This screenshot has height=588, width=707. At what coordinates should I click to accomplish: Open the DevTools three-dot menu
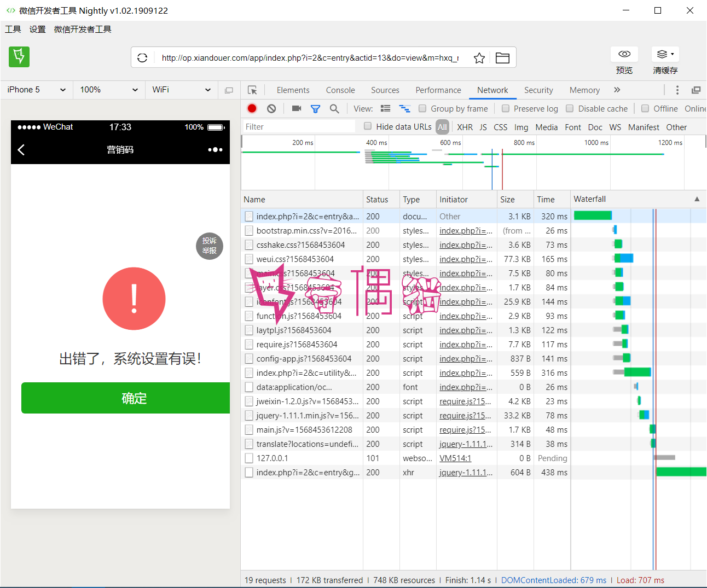point(677,90)
